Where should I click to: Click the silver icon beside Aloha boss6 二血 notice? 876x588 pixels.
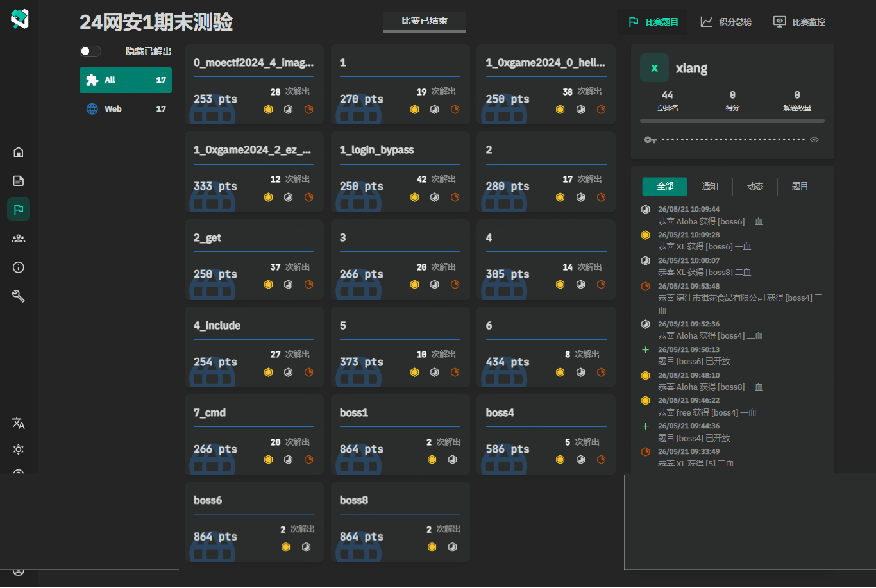point(645,209)
